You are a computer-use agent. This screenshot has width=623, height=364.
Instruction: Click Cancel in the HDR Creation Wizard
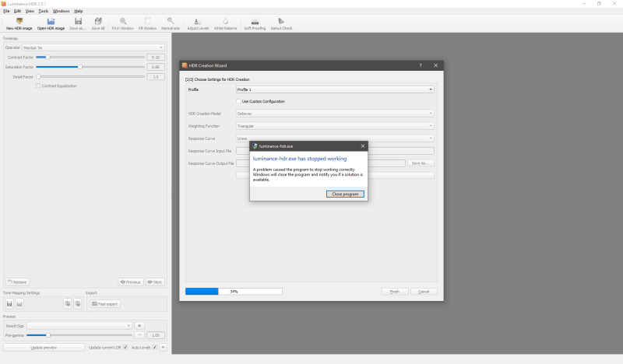tap(424, 292)
